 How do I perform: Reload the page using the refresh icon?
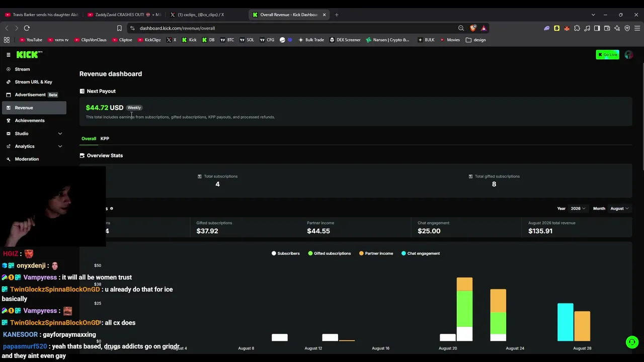(x=27, y=28)
